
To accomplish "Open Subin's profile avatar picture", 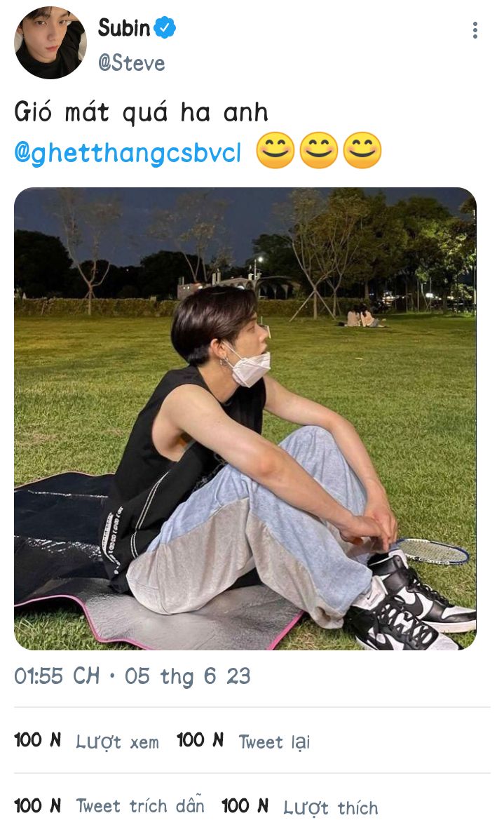I will (50, 43).
